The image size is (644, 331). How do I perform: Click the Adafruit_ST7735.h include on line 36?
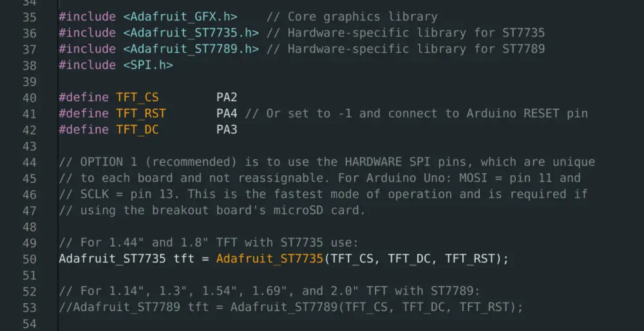(191, 33)
